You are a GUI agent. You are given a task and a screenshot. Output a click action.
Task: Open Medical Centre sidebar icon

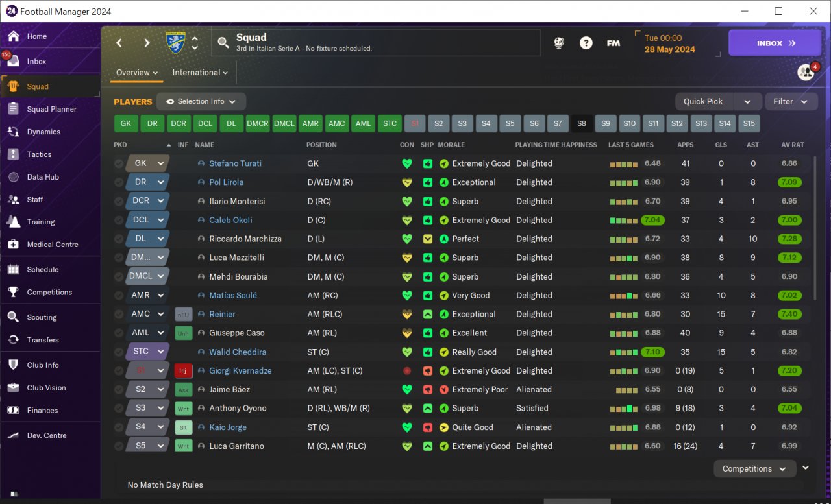[13, 245]
